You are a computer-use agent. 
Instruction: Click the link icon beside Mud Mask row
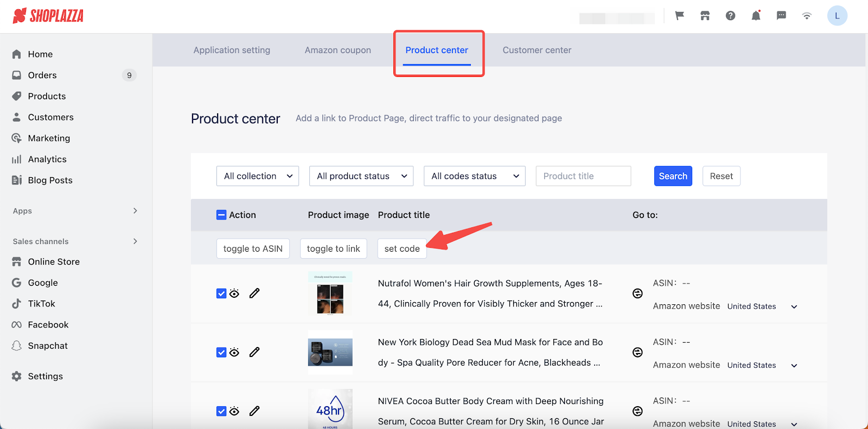637,353
